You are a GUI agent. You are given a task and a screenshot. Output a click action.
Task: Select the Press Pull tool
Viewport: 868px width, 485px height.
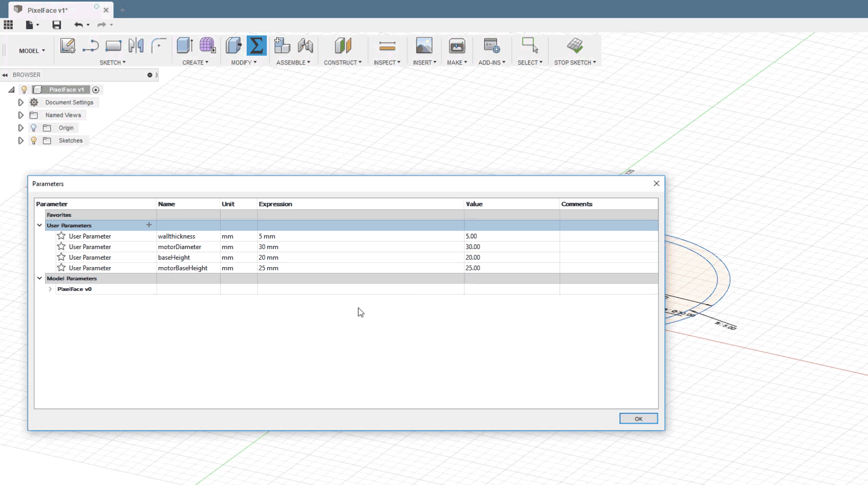(x=233, y=45)
